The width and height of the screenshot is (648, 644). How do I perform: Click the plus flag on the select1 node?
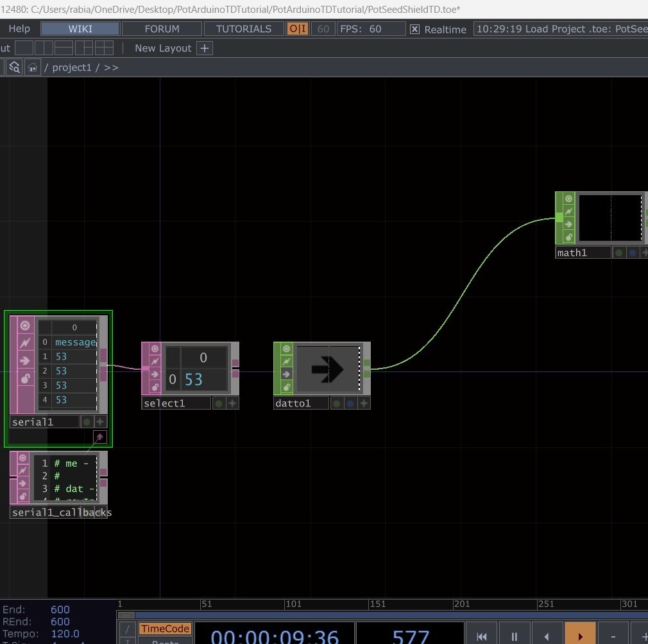coord(232,403)
